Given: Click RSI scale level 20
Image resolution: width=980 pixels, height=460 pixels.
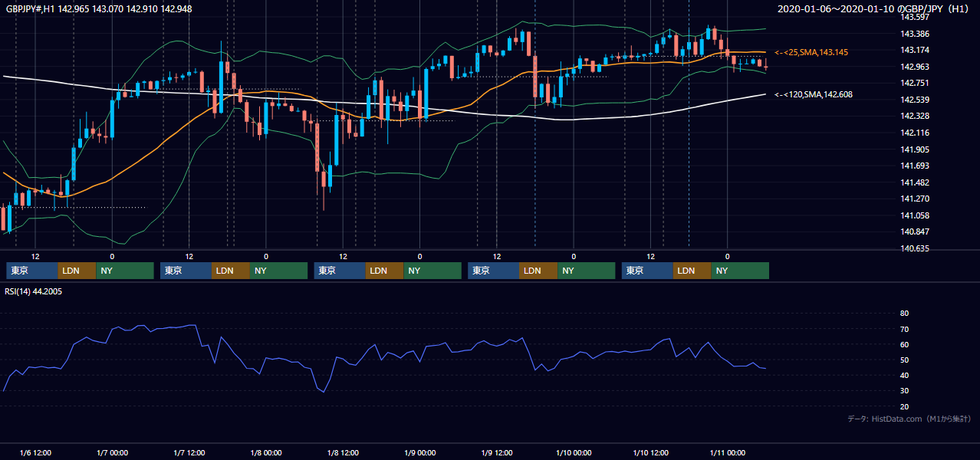Looking at the screenshot, I should pyautogui.click(x=904, y=407).
